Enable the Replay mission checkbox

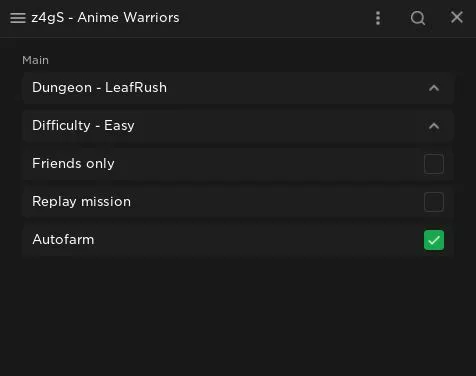tap(434, 202)
